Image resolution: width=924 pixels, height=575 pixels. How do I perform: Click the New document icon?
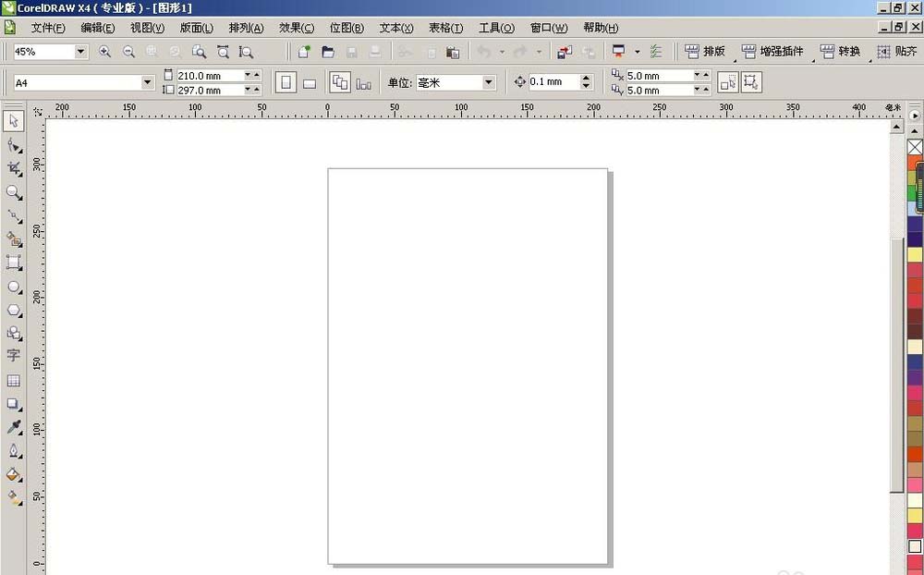[304, 52]
